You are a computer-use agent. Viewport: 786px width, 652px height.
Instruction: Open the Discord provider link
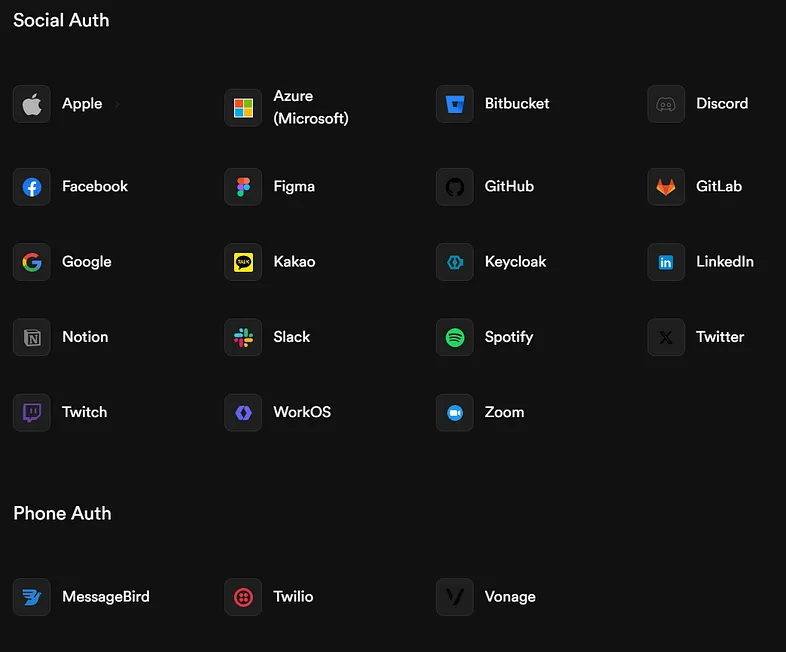point(722,104)
